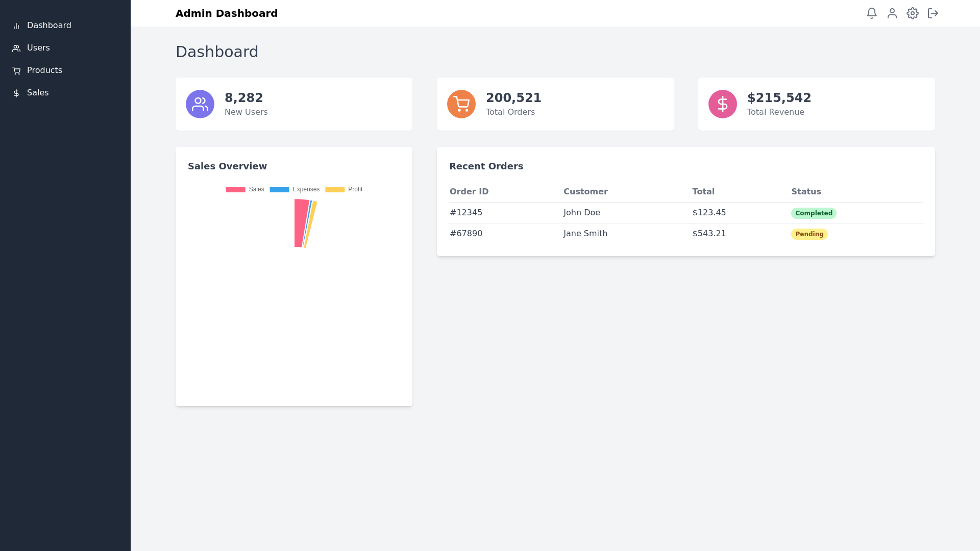Open the Dashboard sidebar menu item

[x=65, y=26]
